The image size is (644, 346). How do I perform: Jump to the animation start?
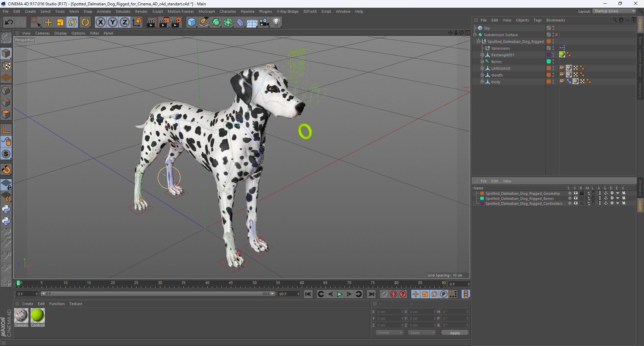click(x=308, y=294)
